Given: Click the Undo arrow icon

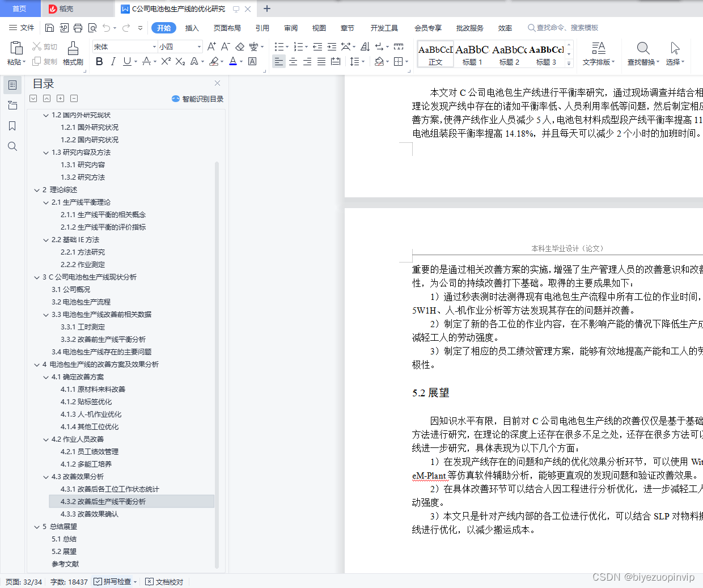Looking at the screenshot, I should (x=107, y=28).
